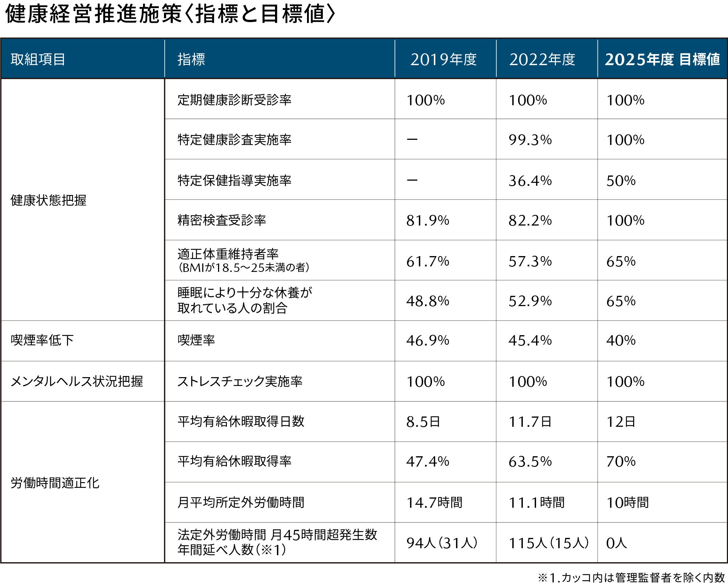Select the 82.2% value

tap(530, 220)
